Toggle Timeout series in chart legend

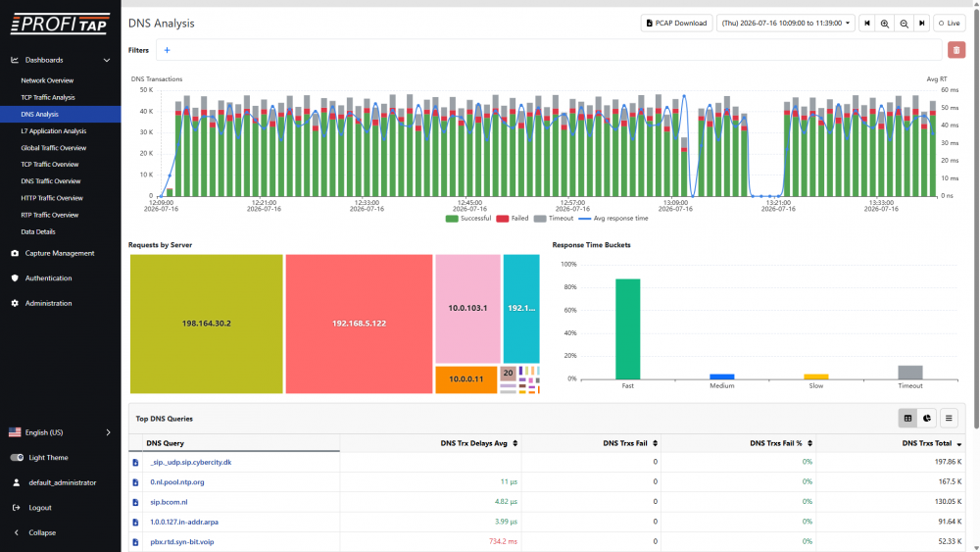tap(554, 219)
